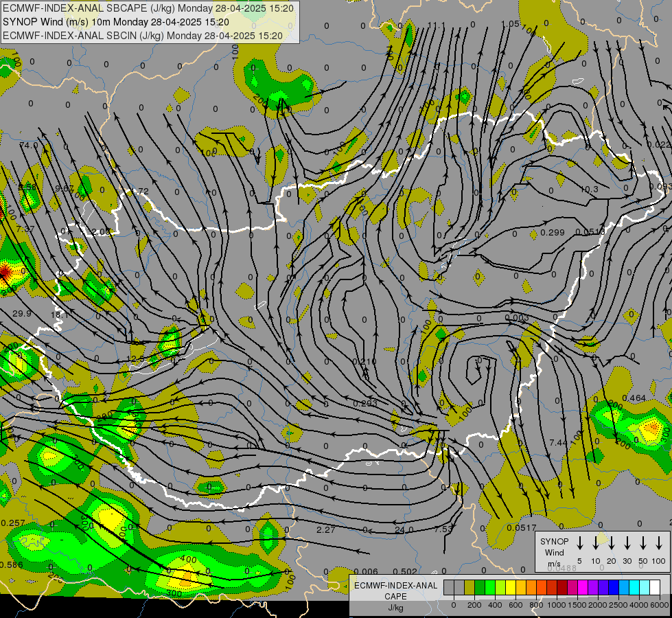This screenshot has height=618, width=672.
Task: Click the '7.44' value on the map
Action: pyautogui.click(x=559, y=442)
